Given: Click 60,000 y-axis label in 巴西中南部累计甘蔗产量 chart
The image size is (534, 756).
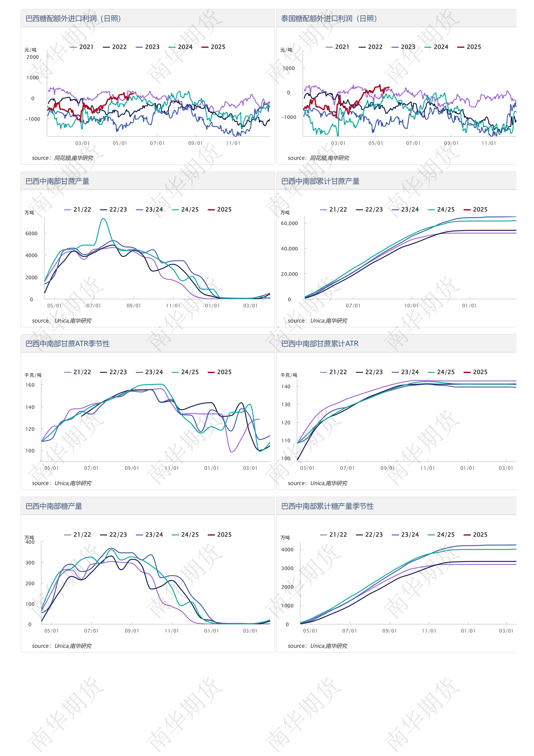Looking at the screenshot, I should click(x=289, y=223).
